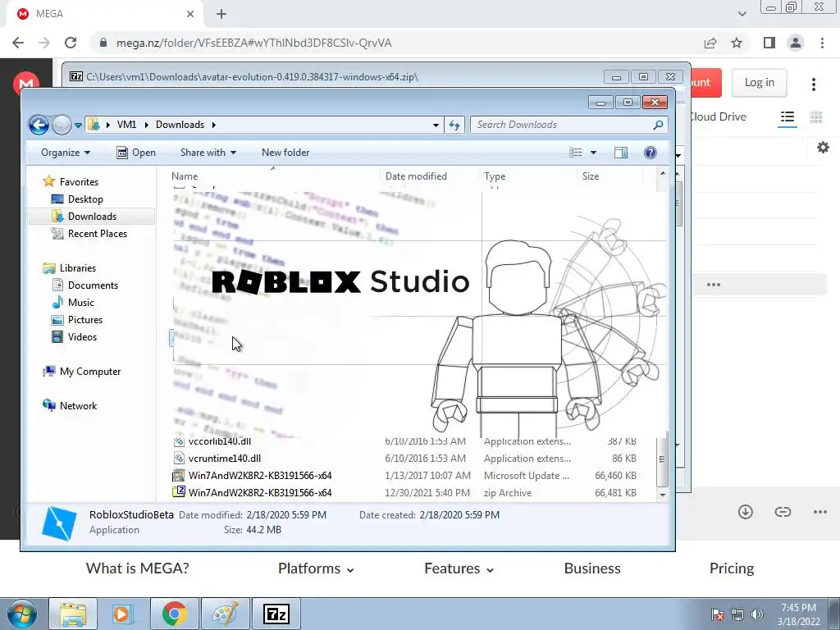840x630 pixels.
Task: Click the Log in button on MEGA
Action: [759, 83]
